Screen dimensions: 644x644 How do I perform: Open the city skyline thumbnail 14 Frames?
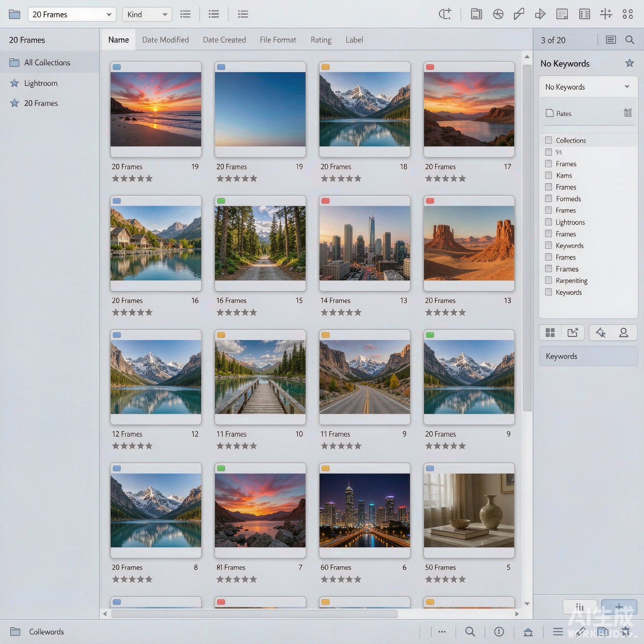[x=365, y=243]
